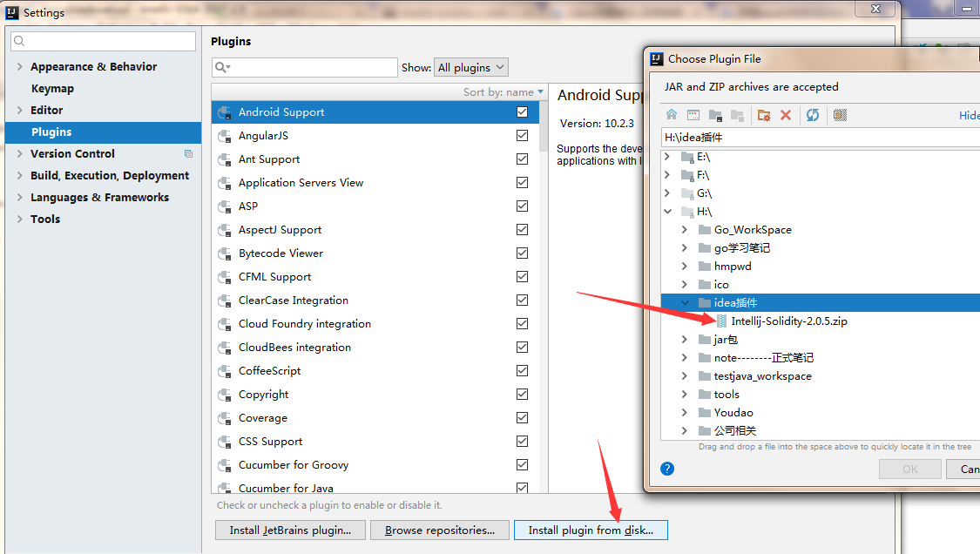The height and width of the screenshot is (554, 980).
Task: Select the Intellij-Solidity-2.0.5.zip file
Action: (x=789, y=321)
